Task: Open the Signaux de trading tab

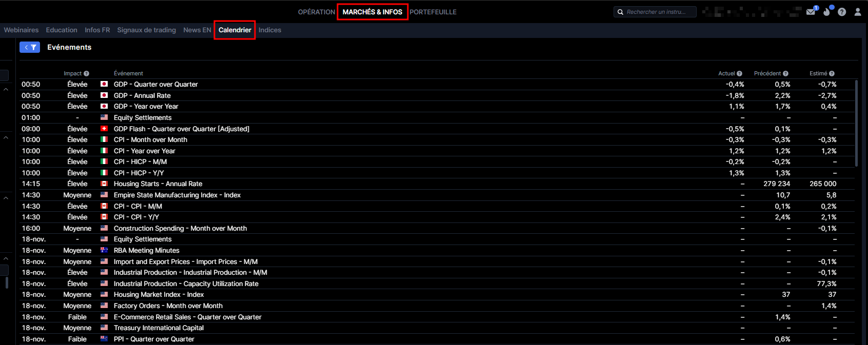Action: pos(146,30)
